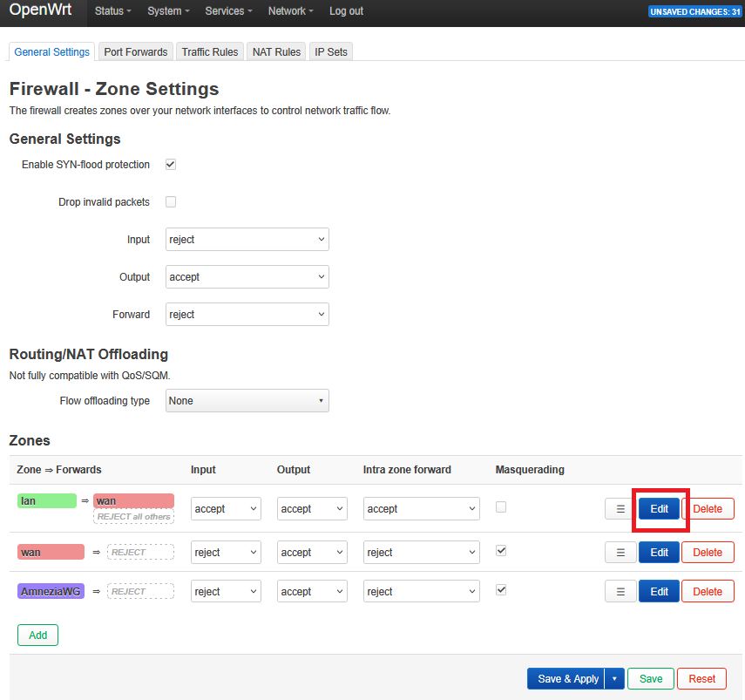Viewport: 745px width, 700px height.
Task: Toggle Enable SYN-flood protection checkbox
Action: pos(171,165)
